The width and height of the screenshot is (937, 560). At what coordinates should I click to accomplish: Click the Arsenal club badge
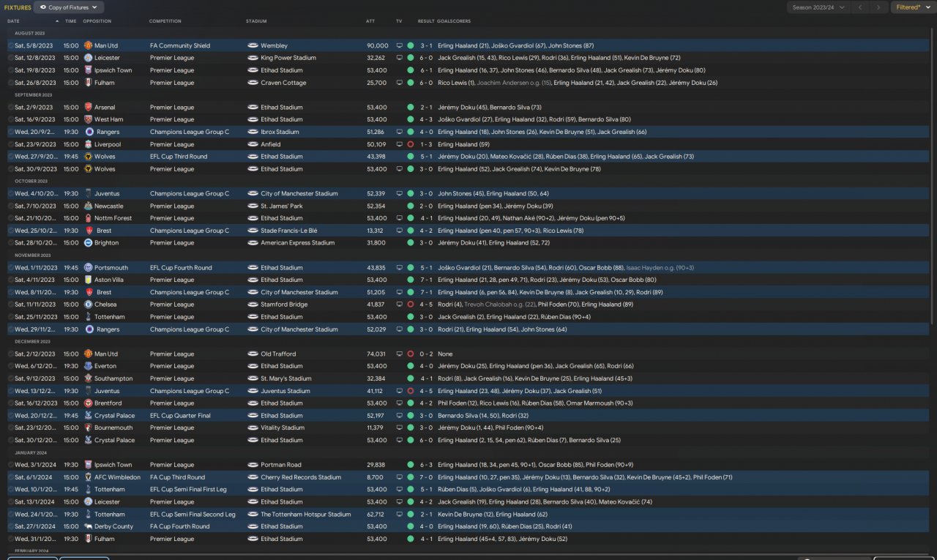pos(88,108)
